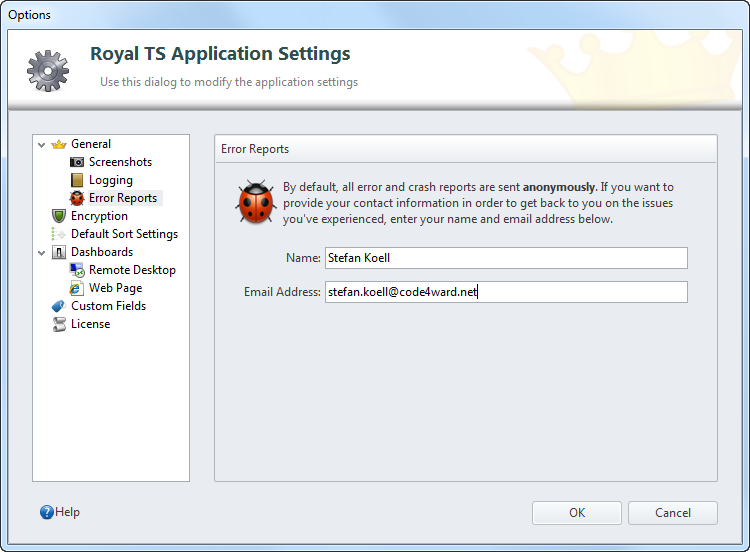Open the Screenshots settings page
750x552 pixels.
click(121, 162)
